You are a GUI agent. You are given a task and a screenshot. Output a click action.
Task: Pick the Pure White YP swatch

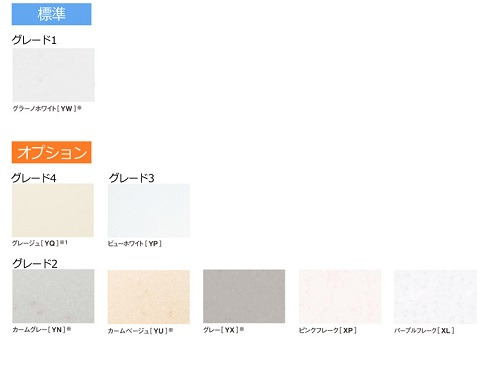pyautogui.click(x=149, y=211)
